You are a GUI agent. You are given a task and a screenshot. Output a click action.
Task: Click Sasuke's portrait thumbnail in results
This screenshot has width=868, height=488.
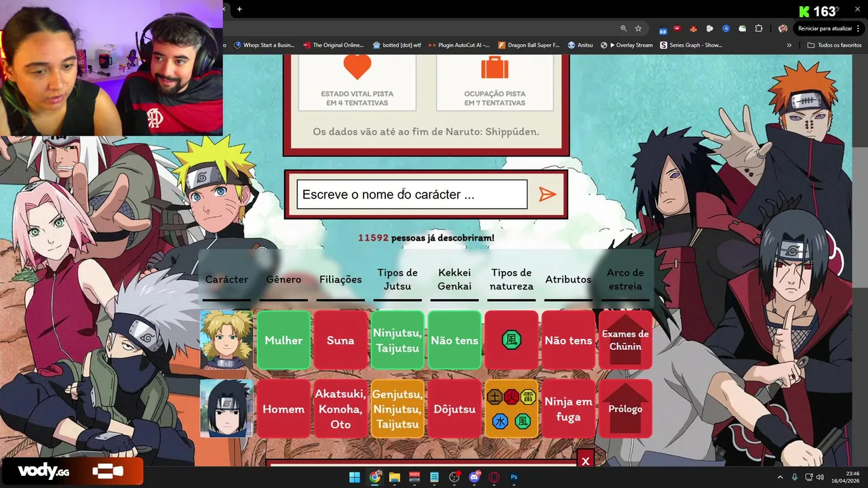226,409
